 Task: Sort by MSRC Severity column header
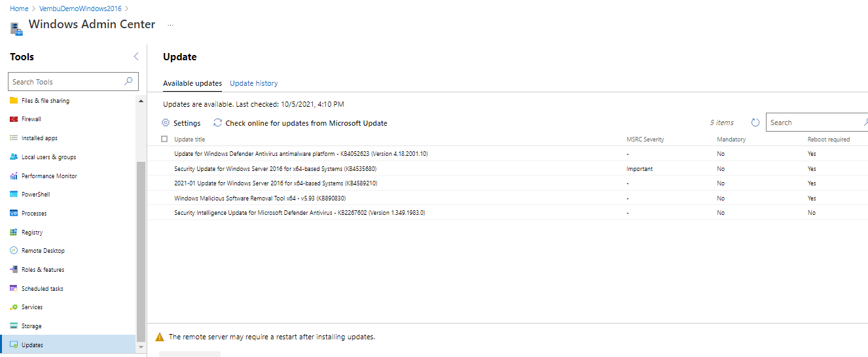click(x=645, y=140)
